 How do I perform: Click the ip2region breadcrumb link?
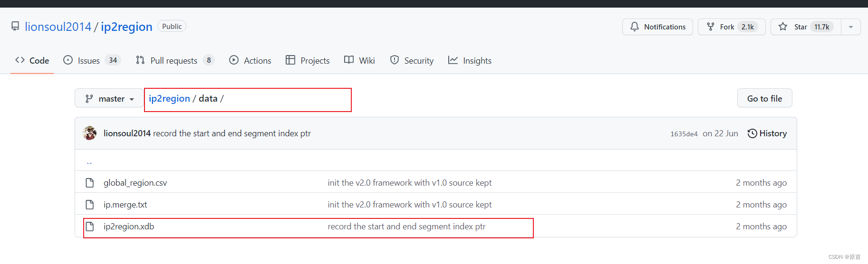[169, 98]
